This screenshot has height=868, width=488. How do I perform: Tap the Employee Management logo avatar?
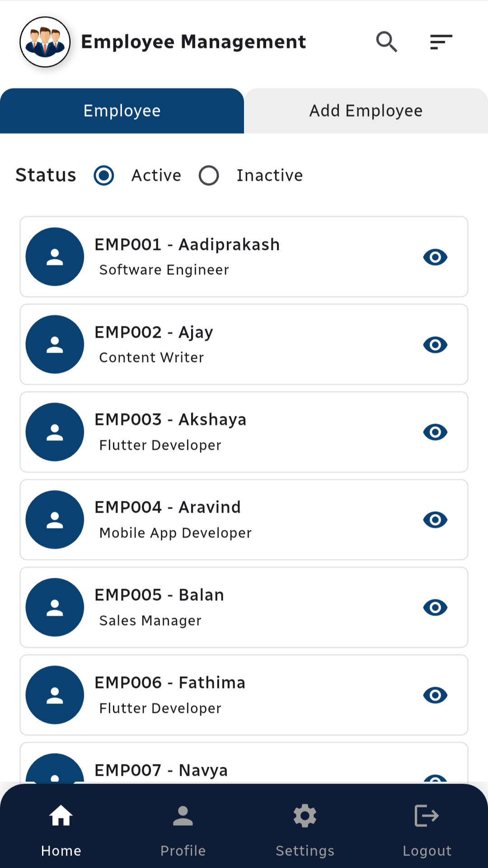pyautogui.click(x=45, y=42)
